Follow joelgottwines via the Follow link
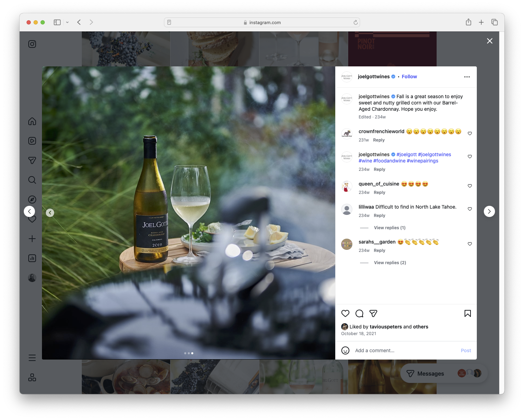The height and width of the screenshot is (420, 524). click(x=409, y=77)
